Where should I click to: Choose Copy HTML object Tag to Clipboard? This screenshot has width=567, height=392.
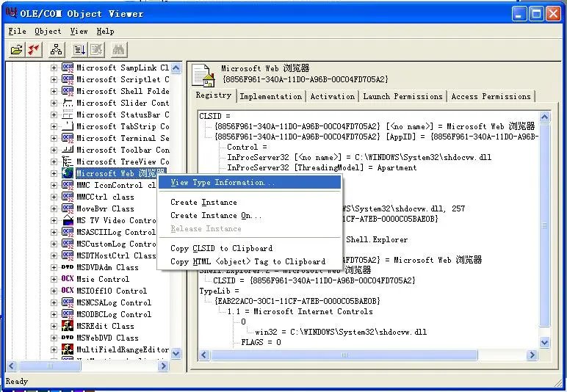click(250, 261)
